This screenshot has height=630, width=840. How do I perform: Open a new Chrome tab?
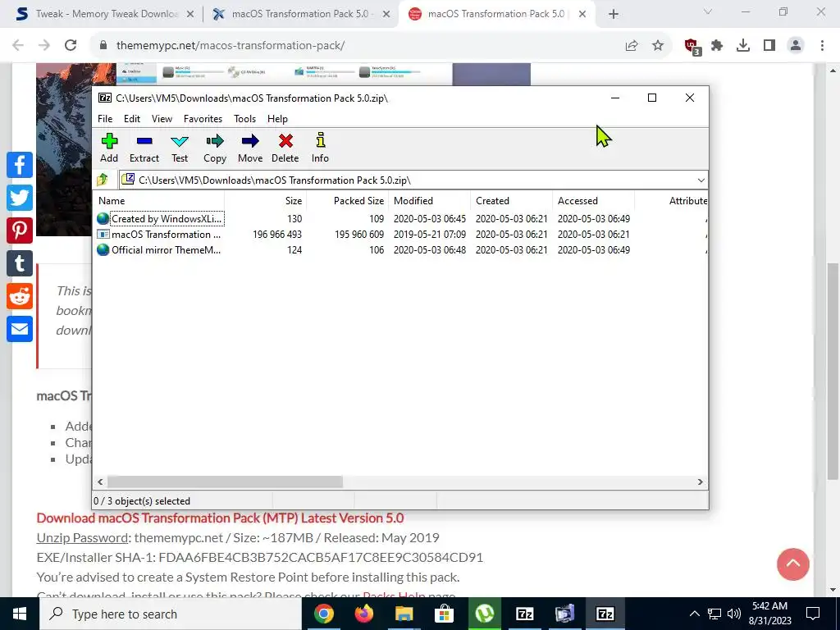click(614, 15)
